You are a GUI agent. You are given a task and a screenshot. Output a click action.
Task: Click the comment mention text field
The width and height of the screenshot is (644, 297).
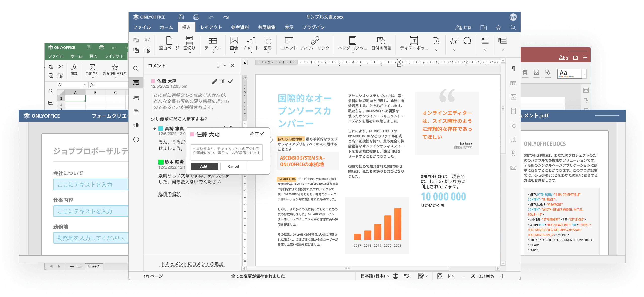226,152
